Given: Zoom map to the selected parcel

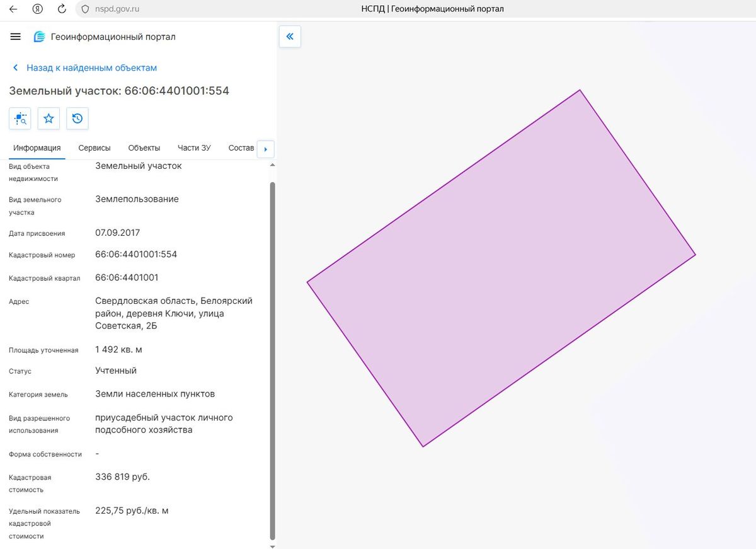Looking at the screenshot, I should 20,118.
